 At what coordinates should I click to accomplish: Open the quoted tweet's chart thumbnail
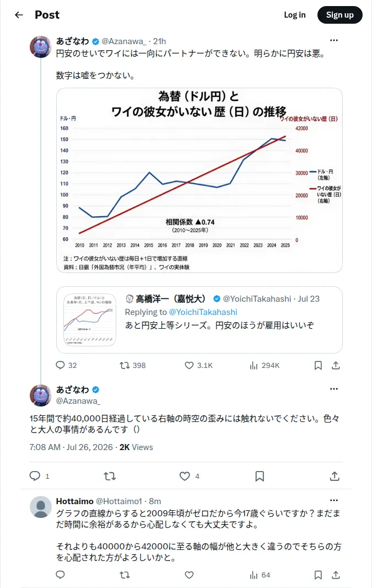(x=90, y=319)
